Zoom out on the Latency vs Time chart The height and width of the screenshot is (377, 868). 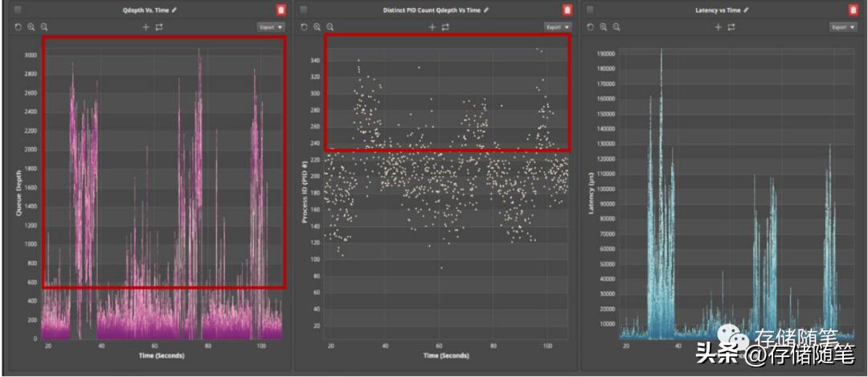point(616,27)
